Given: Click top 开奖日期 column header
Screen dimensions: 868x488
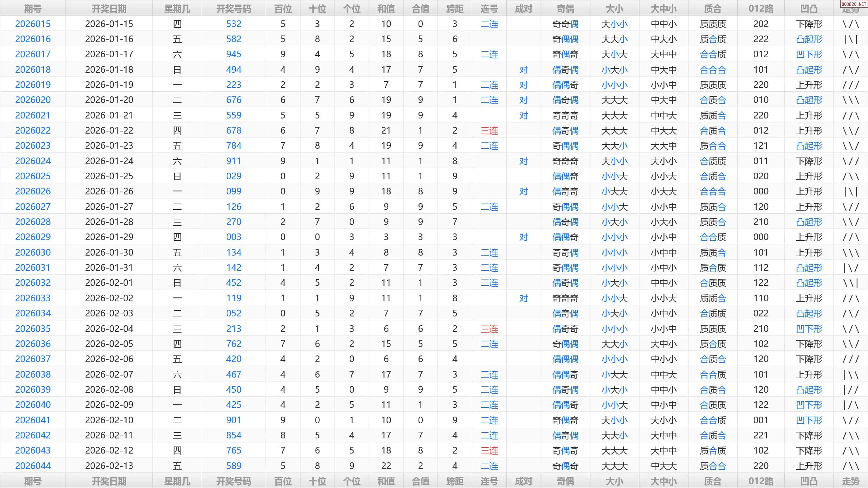Looking at the screenshot, I should 109,9.
